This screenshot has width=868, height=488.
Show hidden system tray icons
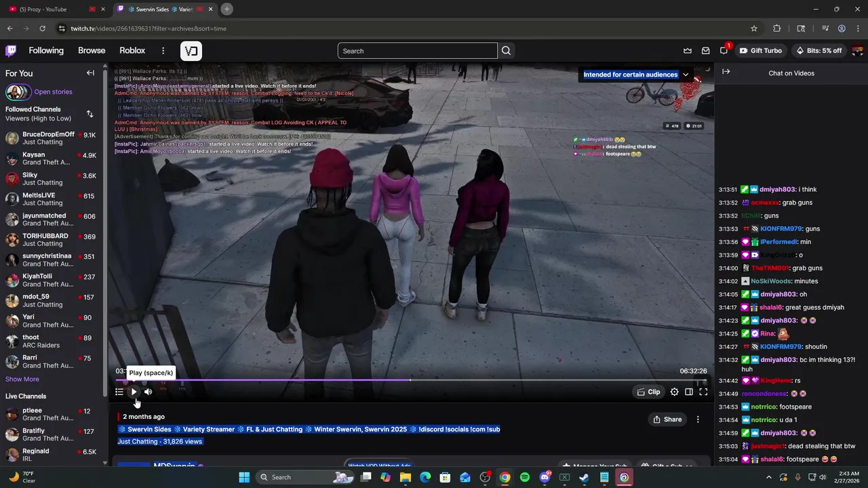click(768, 477)
